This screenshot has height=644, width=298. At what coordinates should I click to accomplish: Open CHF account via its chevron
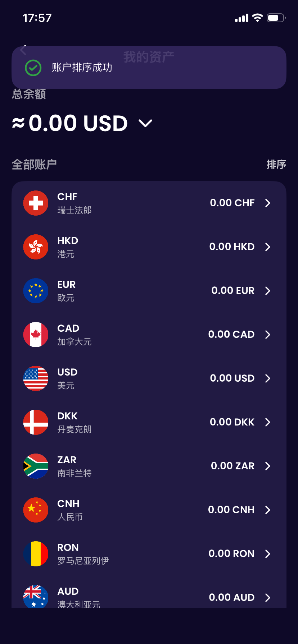(x=267, y=203)
